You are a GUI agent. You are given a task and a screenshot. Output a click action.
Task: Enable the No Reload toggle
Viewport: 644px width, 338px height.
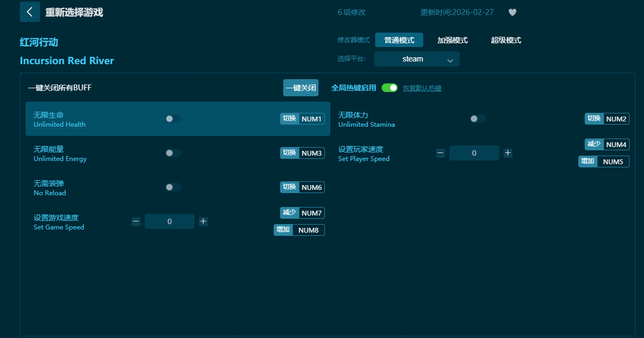[x=173, y=187]
